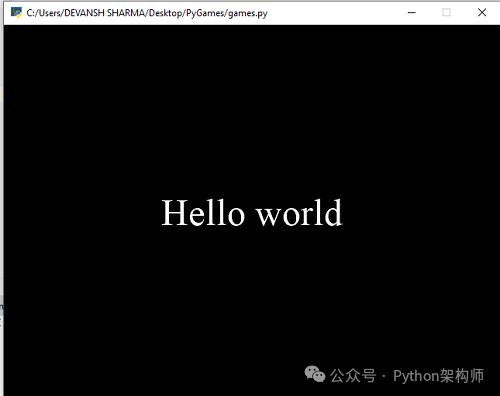Click the 'C:' drive letter in the title
Image resolution: width=500 pixels, height=396 pixels.
tap(30, 13)
